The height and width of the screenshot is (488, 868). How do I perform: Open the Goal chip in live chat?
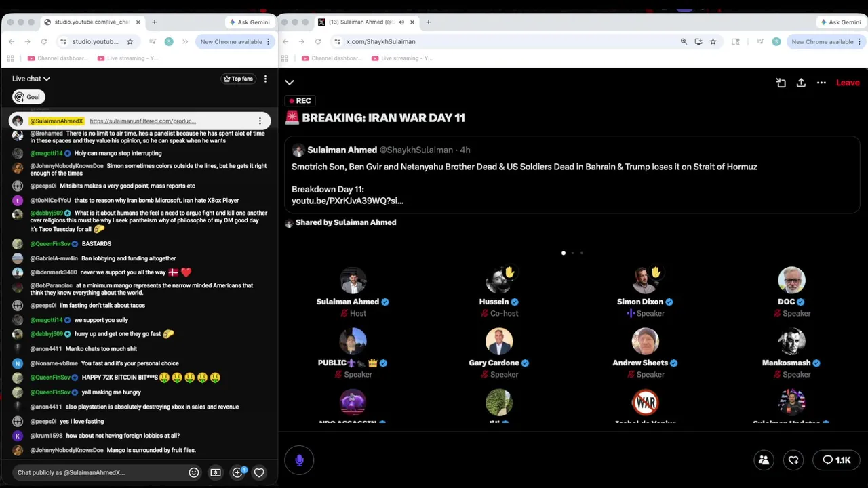click(28, 97)
